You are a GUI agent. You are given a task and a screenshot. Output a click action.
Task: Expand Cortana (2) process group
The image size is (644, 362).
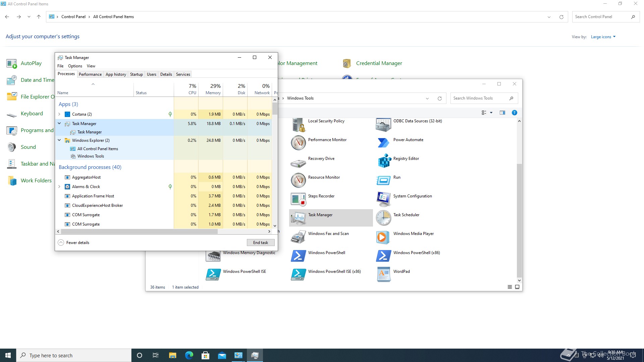[x=59, y=114]
